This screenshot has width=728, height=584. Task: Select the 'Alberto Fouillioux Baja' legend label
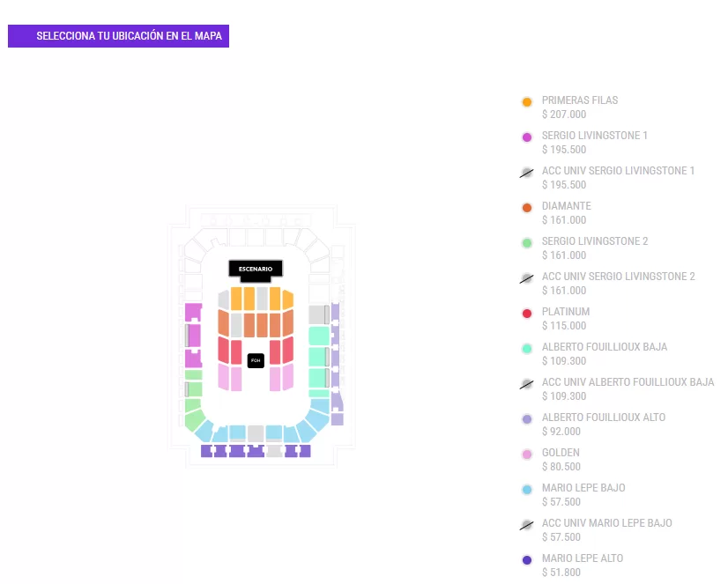(604, 347)
